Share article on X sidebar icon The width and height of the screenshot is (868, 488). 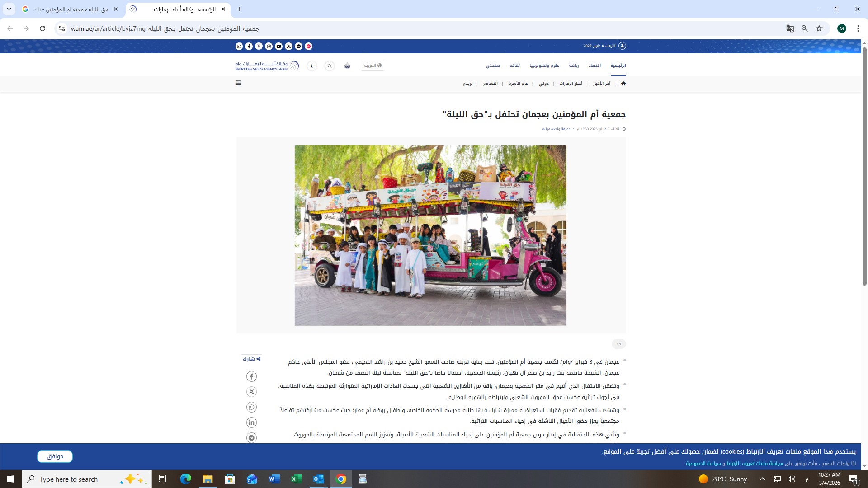click(251, 392)
